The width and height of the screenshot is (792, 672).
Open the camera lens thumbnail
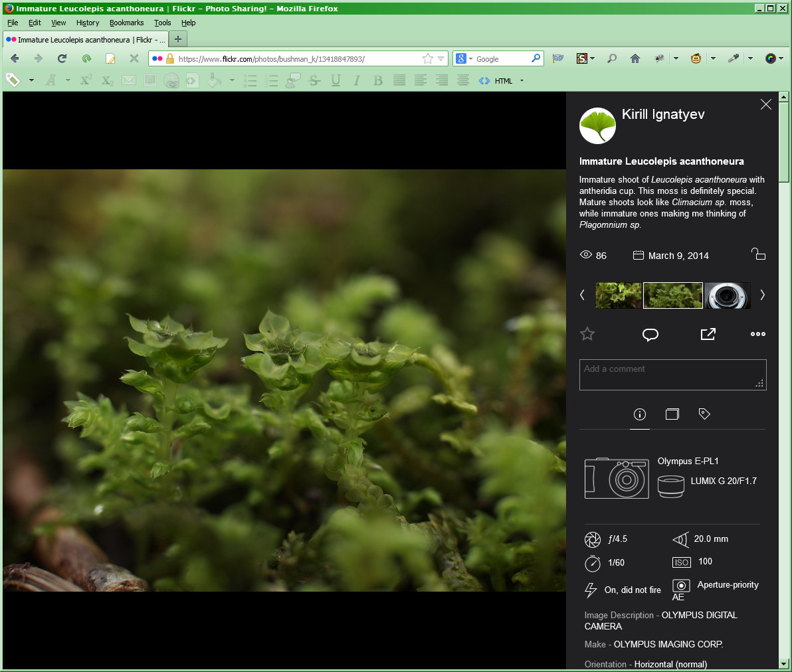tap(728, 295)
